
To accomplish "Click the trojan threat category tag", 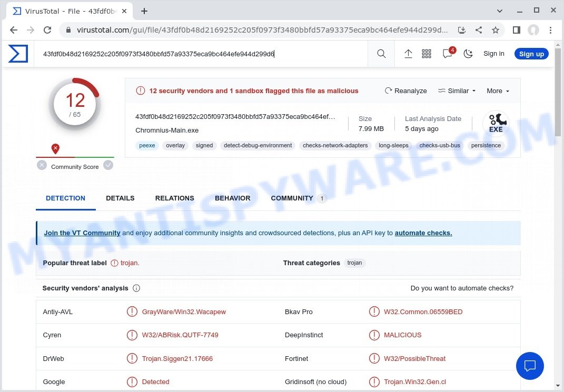I will [354, 263].
